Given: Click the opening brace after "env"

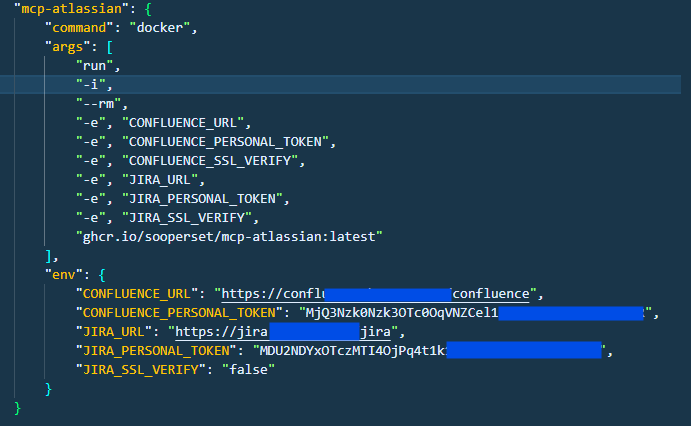Looking at the screenshot, I should pyautogui.click(x=102, y=275).
